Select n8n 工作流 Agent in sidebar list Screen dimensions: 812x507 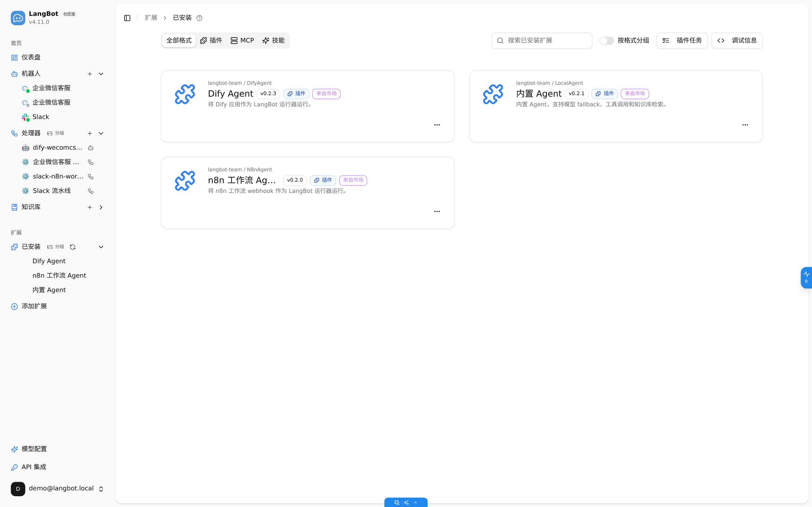coord(59,275)
